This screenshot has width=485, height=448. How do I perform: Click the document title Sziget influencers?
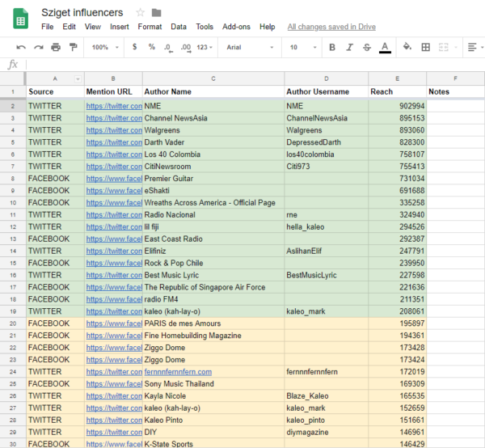click(x=82, y=12)
